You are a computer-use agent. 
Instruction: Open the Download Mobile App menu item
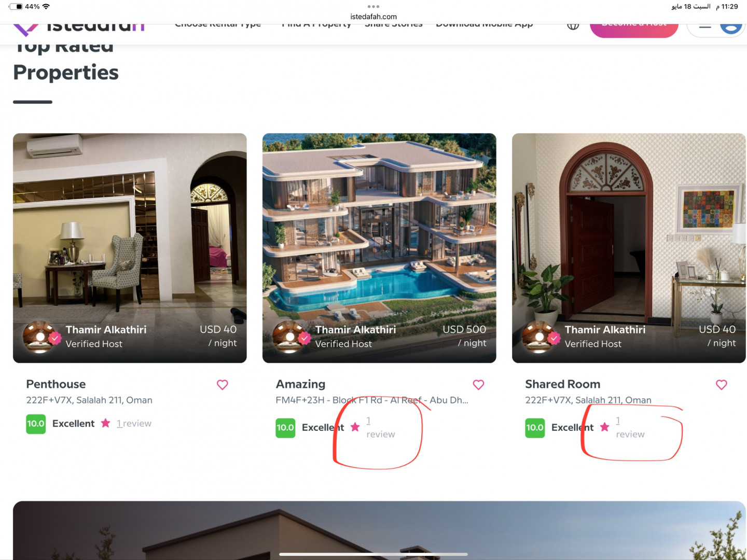pyautogui.click(x=485, y=25)
